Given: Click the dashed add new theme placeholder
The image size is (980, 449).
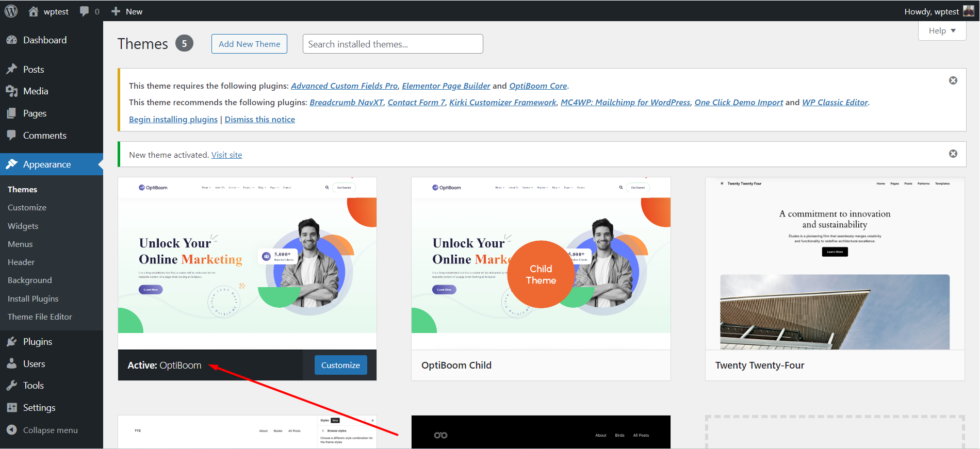Looking at the screenshot, I should pos(835,432).
